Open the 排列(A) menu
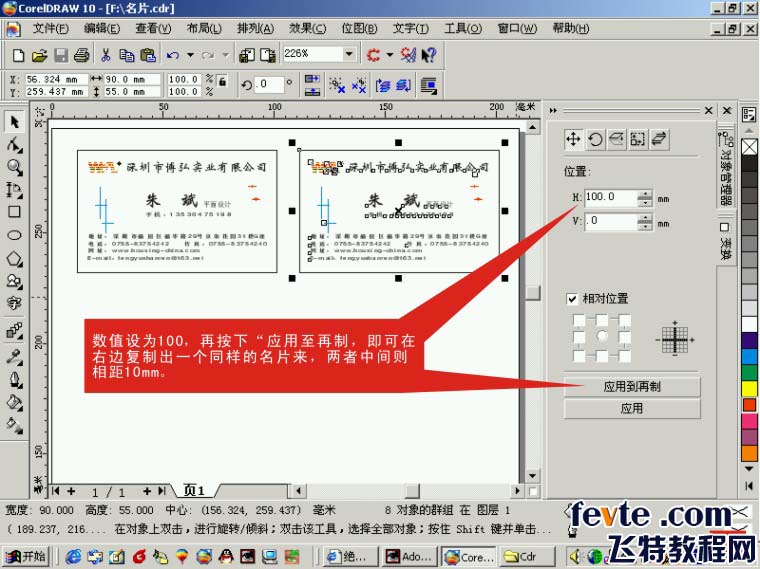This screenshot has width=760, height=569. pos(255,29)
